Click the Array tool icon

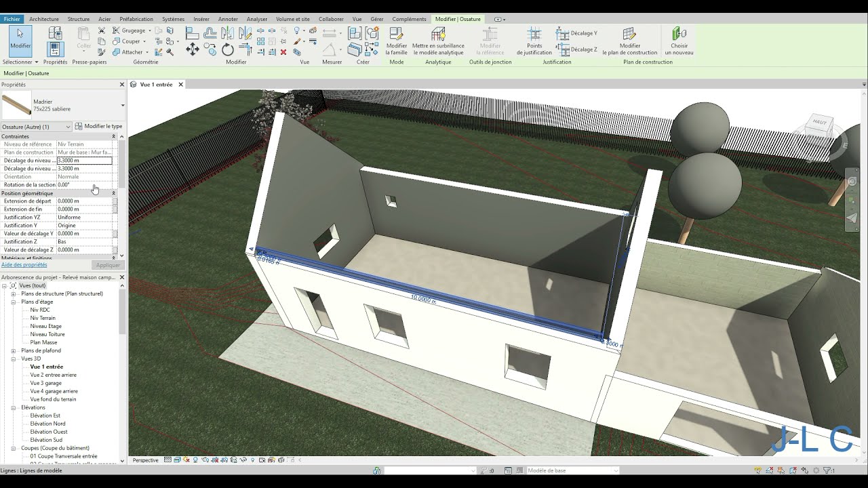coord(260,41)
